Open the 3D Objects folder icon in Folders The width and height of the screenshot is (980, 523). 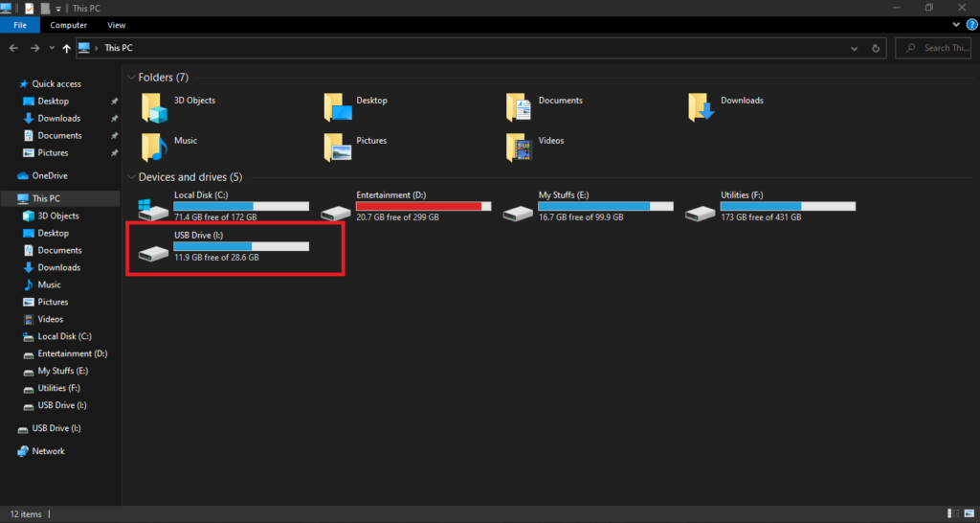(154, 107)
